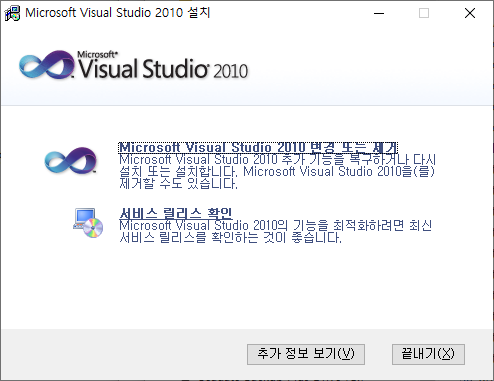Image resolution: width=494 pixels, height=381 pixels.
Task: Click the '추가 정보 보기(V)' button
Action: point(306,354)
